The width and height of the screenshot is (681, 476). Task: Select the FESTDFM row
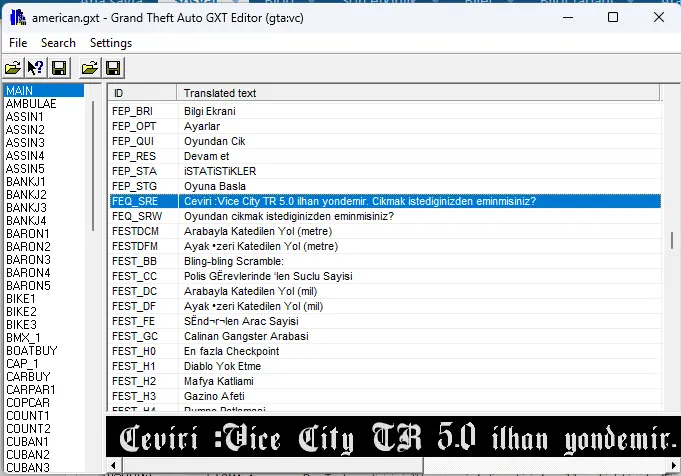coord(385,246)
